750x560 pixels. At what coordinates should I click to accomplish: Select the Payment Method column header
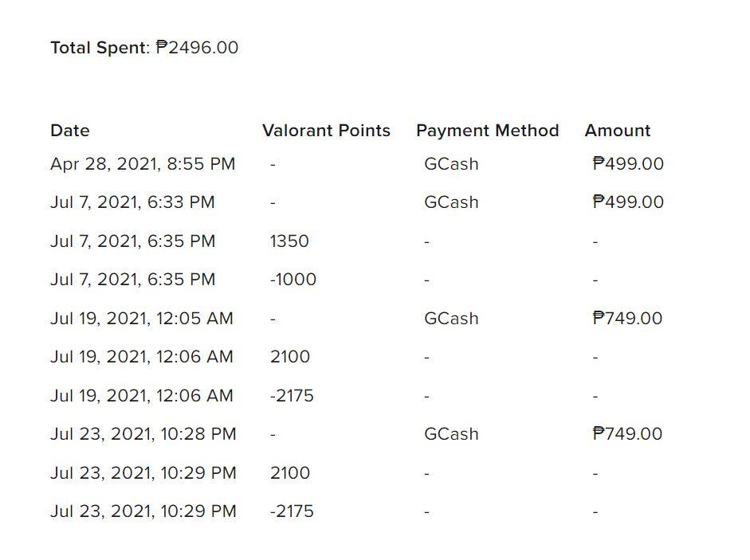coord(487,131)
